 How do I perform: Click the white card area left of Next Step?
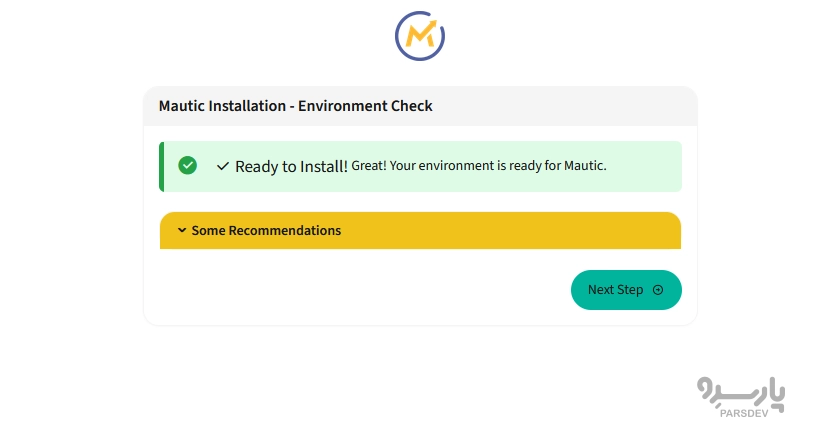tap(360, 290)
